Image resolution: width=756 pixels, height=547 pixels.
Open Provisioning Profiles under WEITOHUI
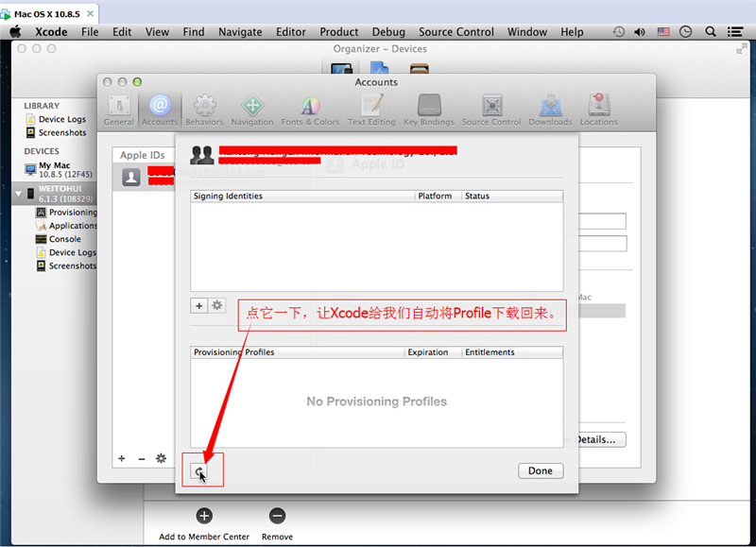click(66, 212)
